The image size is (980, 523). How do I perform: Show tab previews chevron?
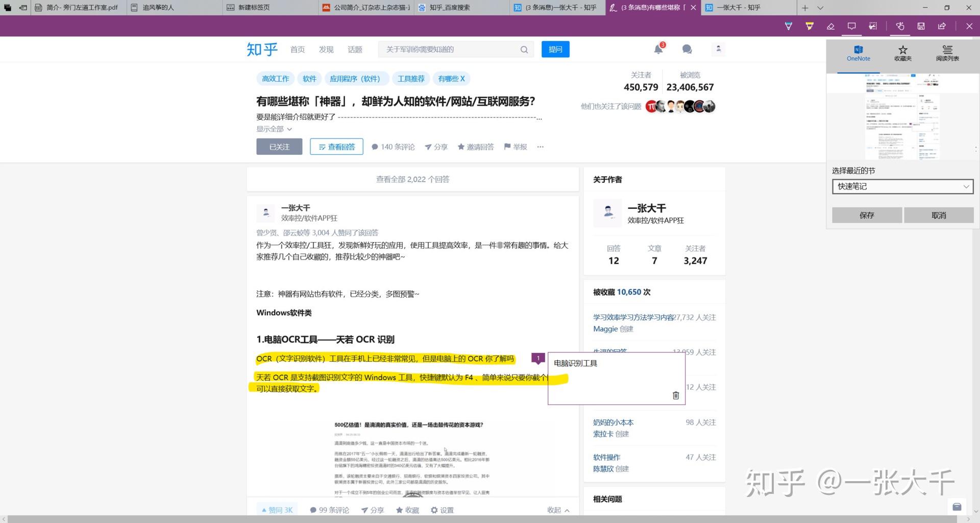pyautogui.click(x=820, y=8)
